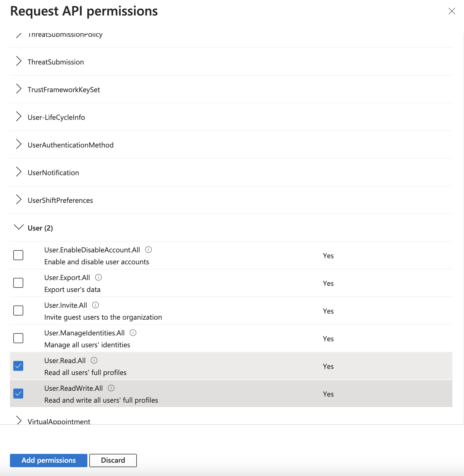
Task: Expand the UserAuthenticationMethod section
Action: pyautogui.click(x=19, y=144)
